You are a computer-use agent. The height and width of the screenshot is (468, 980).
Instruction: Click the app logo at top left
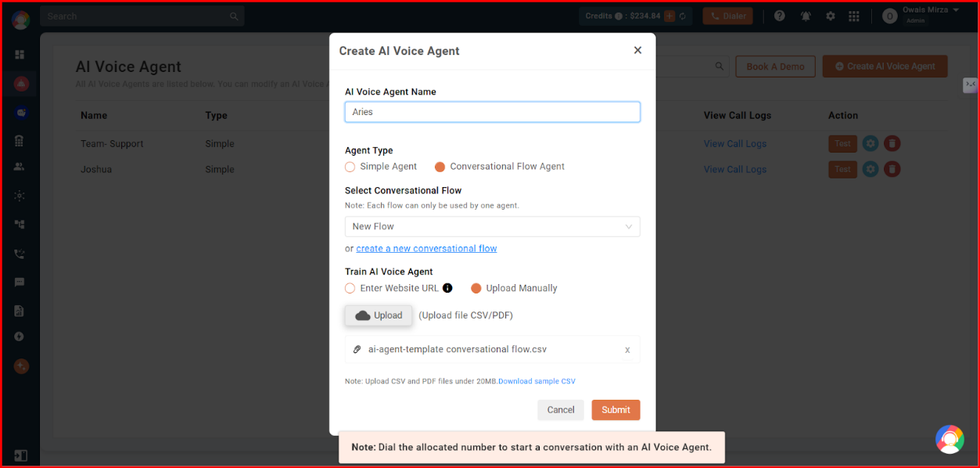[20, 20]
